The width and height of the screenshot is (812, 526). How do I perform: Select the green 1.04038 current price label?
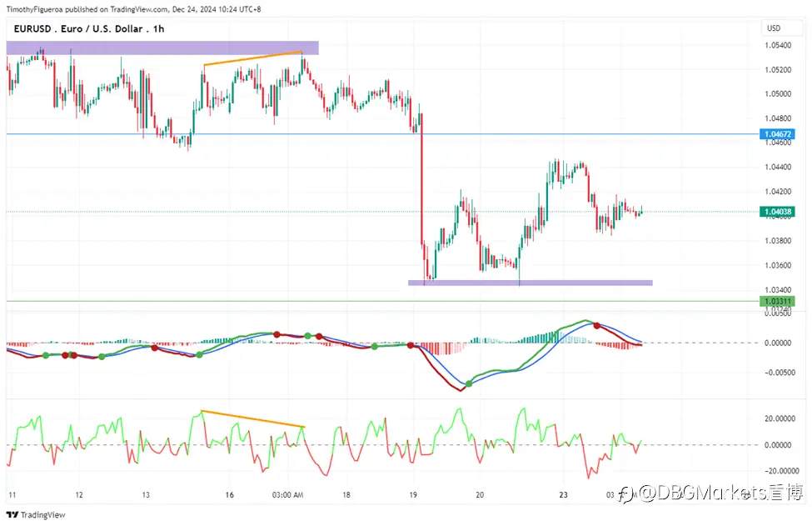coord(777,212)
